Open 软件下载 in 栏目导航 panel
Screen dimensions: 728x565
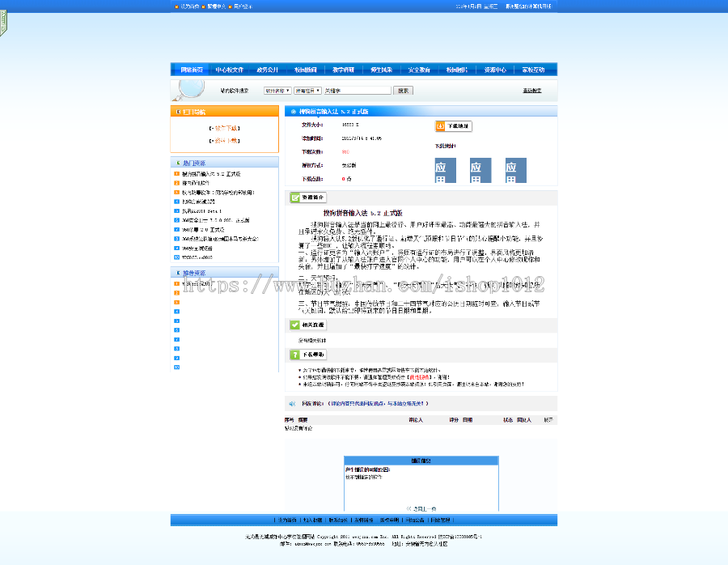point(226,128)
